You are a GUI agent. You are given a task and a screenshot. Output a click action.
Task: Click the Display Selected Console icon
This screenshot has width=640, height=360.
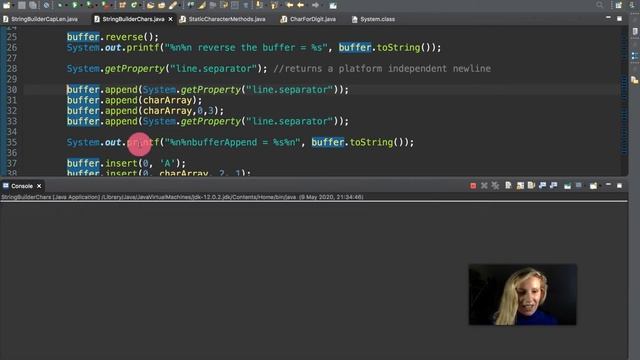[578, 186]
